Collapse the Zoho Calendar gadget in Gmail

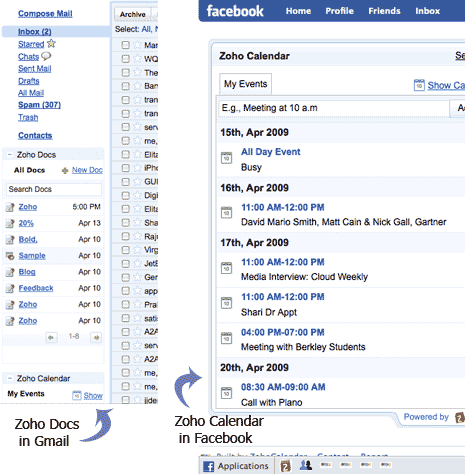[x=10, y=378]
